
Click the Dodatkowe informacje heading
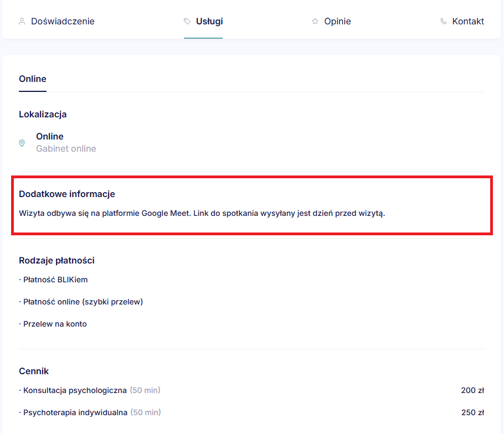click(67, 194)
